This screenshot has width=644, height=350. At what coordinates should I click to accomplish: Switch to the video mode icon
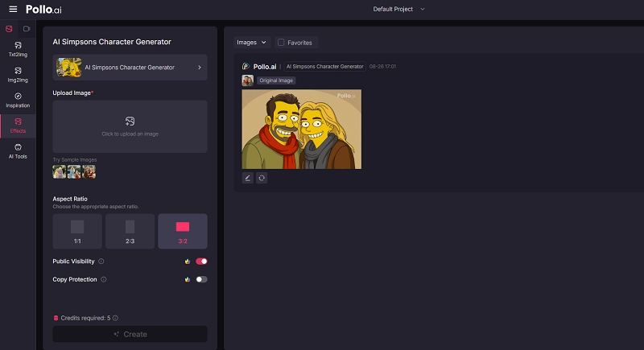27,29
